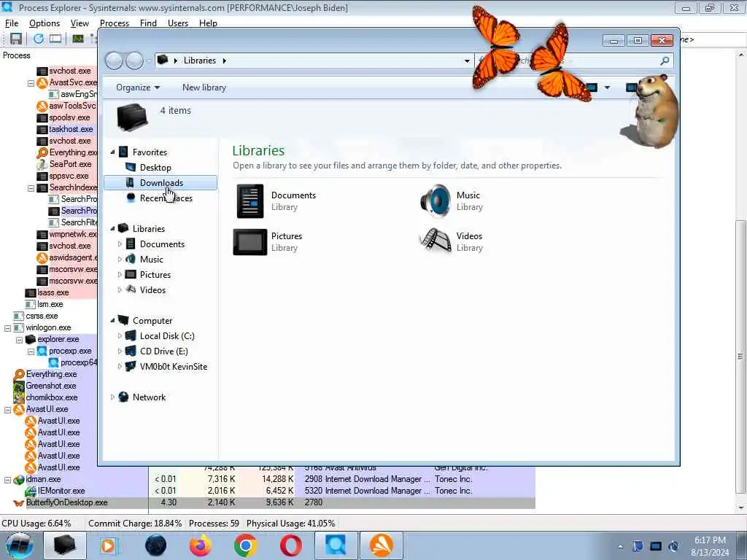Collapse the explorer.exe process tree
The height and width of the screenshot is (560, 747).
coord(19,340)
